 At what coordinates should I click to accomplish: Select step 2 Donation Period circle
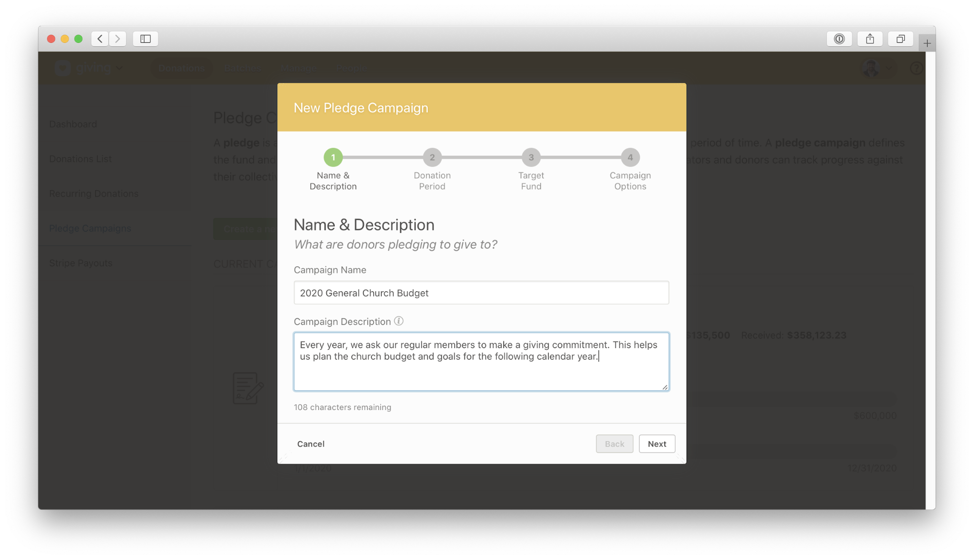(432, 157)
